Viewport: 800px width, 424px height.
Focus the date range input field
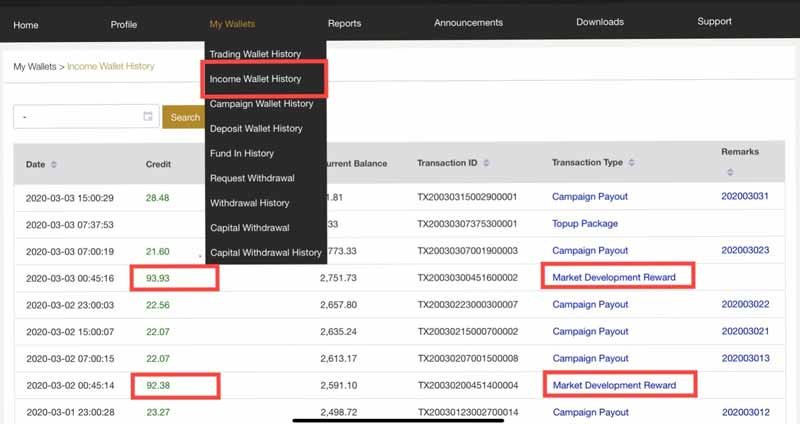[x=86, y=117]
